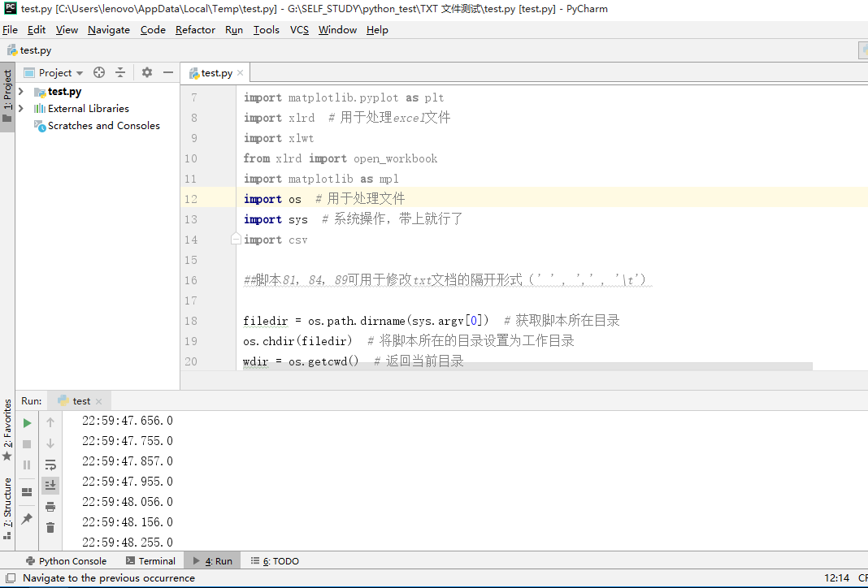The height and width of the screenshot is (588, 868).
Task: Click the editor horizontal scrollbar
Action: [x=527, y=366]
